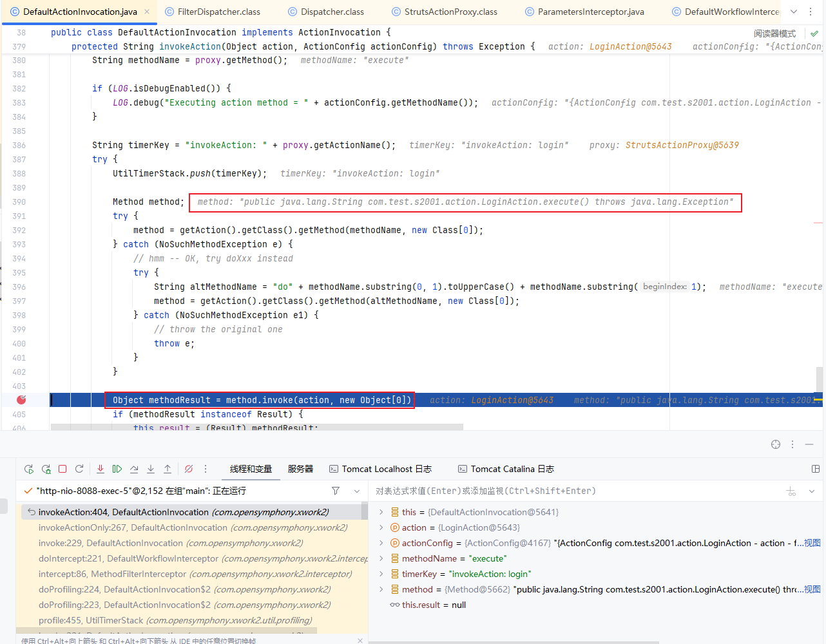This screenshot has width=826, height=644.
Task: Stop the debug session with the red square
Action: click(x=62, y=469)
